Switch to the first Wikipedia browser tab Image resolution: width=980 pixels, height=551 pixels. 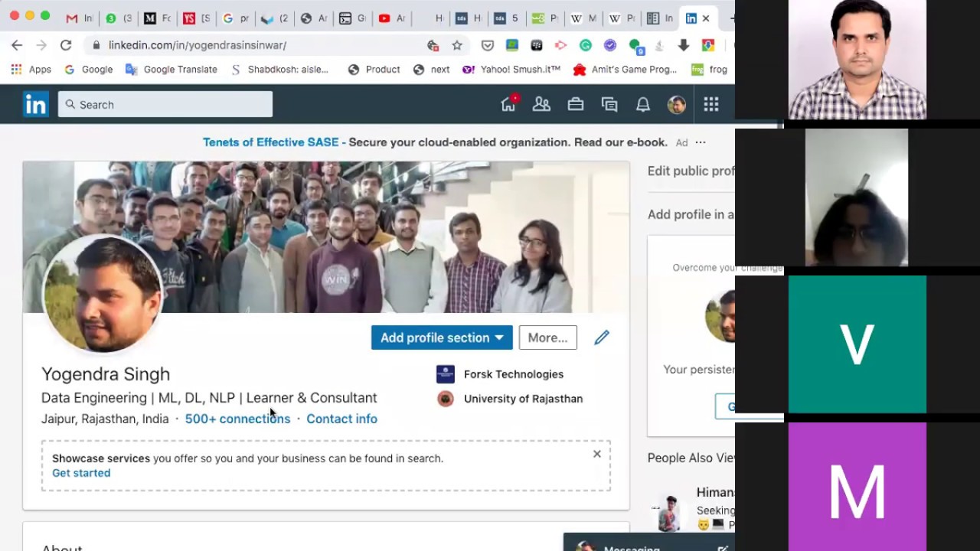click(583, 18)
